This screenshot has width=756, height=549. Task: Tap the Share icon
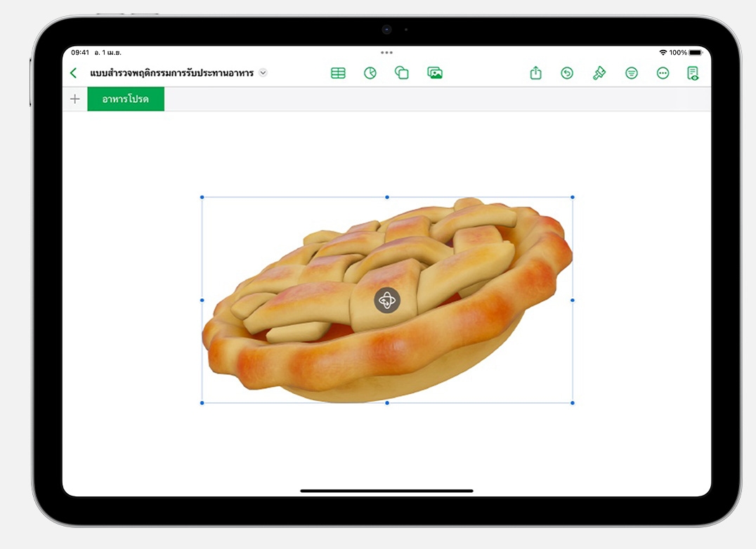tap(535, 73)
